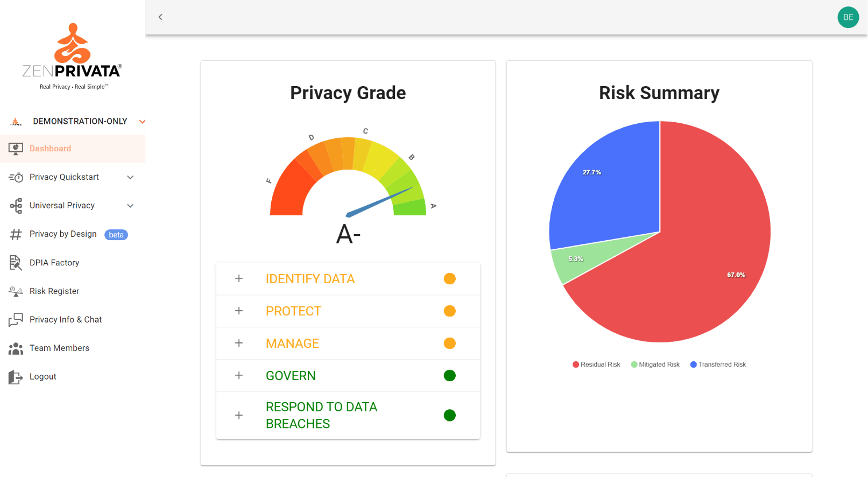Click the DPIA Factory document icon
The width and height of the screenshot is (868, 477).
click(16, 263)
